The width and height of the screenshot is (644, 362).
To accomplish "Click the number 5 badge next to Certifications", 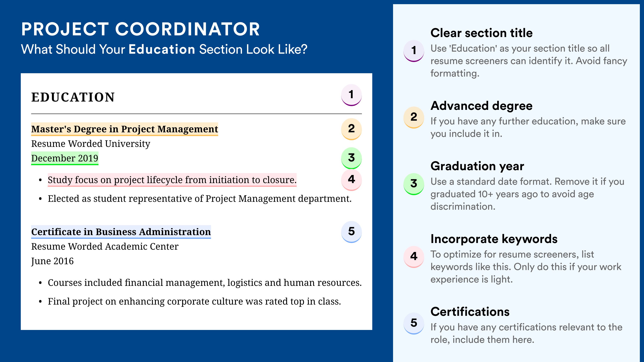I will [414, 323].
